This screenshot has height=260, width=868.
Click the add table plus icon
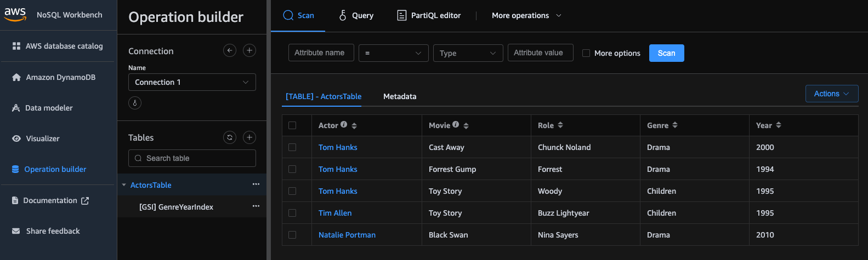coord(249,137)
